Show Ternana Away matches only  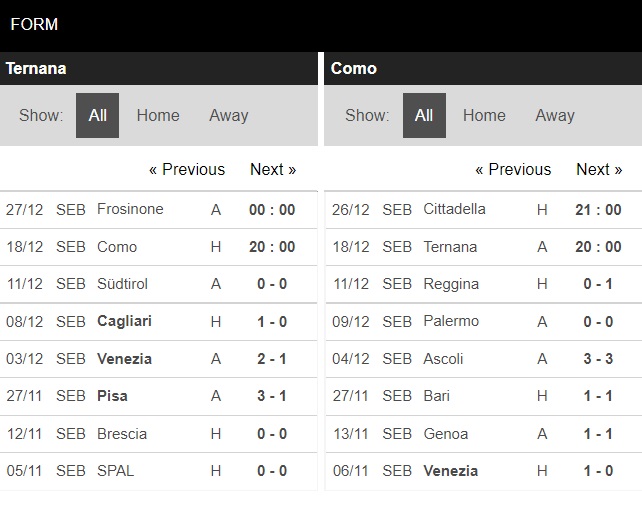point(229,115)
